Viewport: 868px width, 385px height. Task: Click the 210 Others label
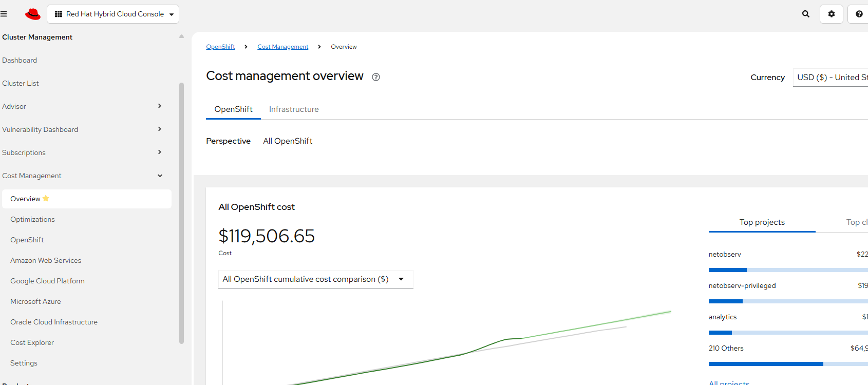click(726, 349)
